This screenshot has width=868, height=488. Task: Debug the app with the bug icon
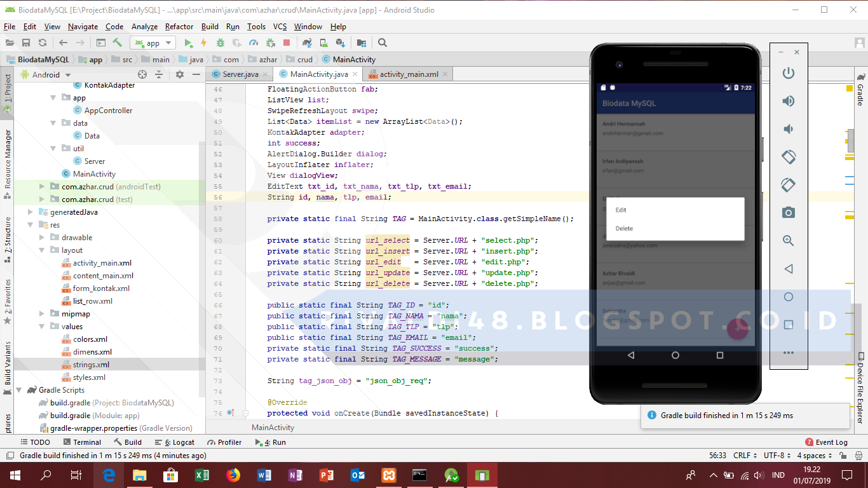tap(221, 43)
